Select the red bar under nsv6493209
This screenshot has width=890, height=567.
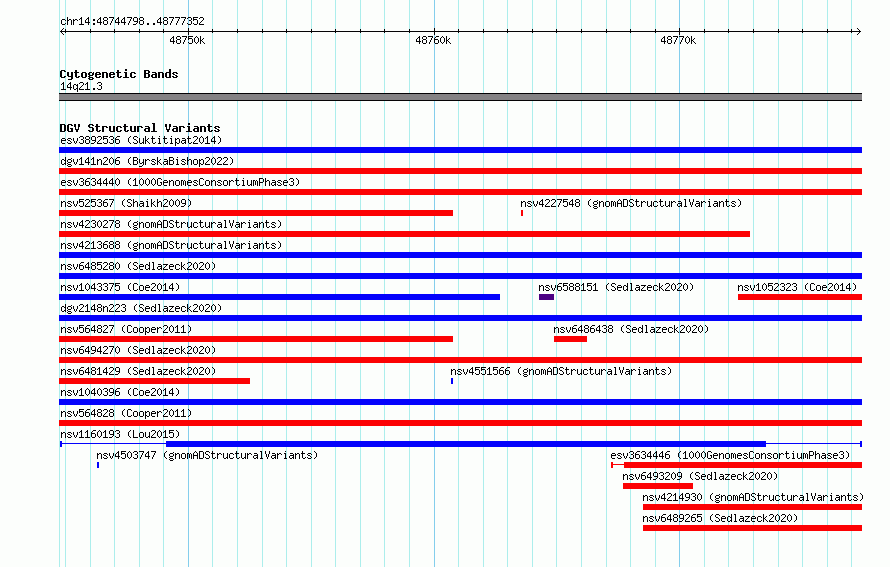pyautogui.click(x=658, y=486)
